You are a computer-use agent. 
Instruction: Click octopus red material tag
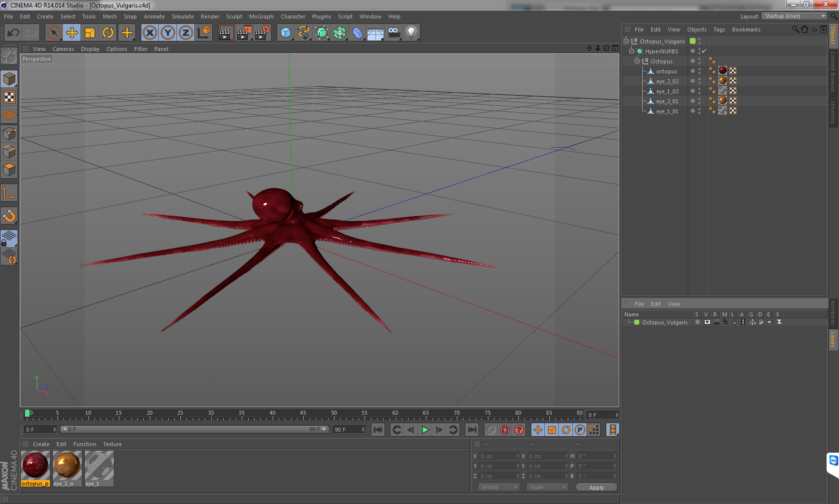723,71
